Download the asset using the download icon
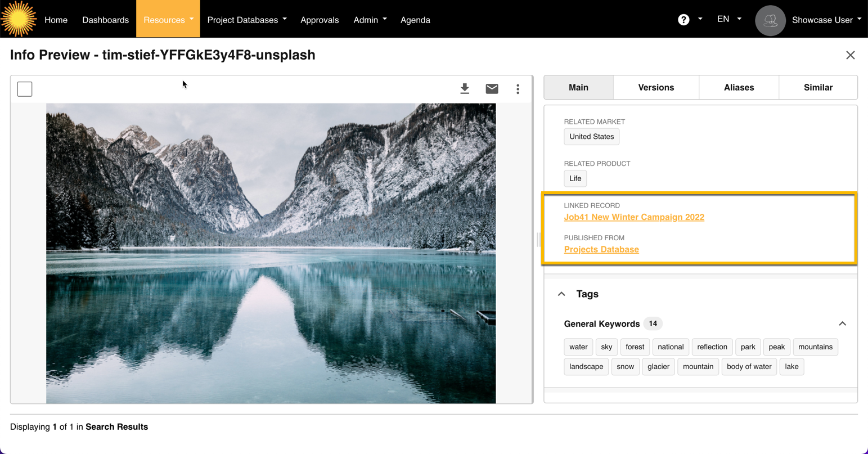 (x=465, y=89)
